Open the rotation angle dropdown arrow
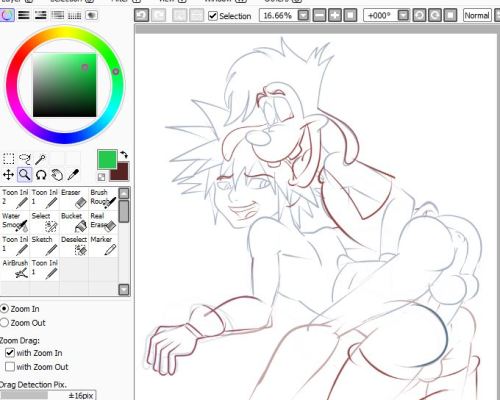Viewport: 500px width, 400px height. click(x=403, y=16)
